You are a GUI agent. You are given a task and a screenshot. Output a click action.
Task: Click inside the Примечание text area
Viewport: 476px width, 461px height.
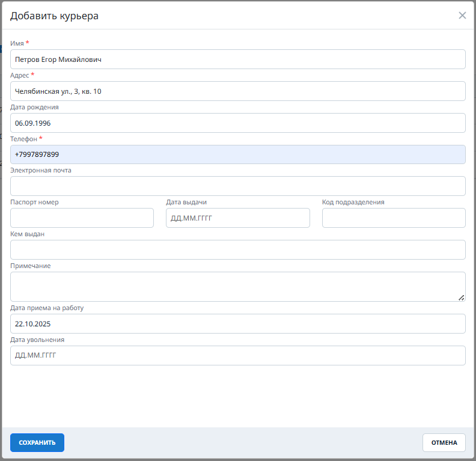pyautogui.click(x=238, y=286)
